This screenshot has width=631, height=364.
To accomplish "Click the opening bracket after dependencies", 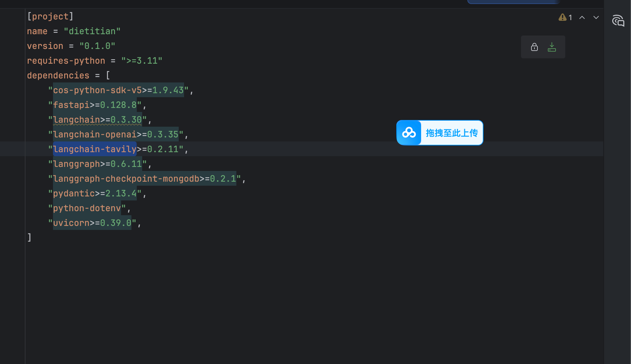I will point(108,75).
